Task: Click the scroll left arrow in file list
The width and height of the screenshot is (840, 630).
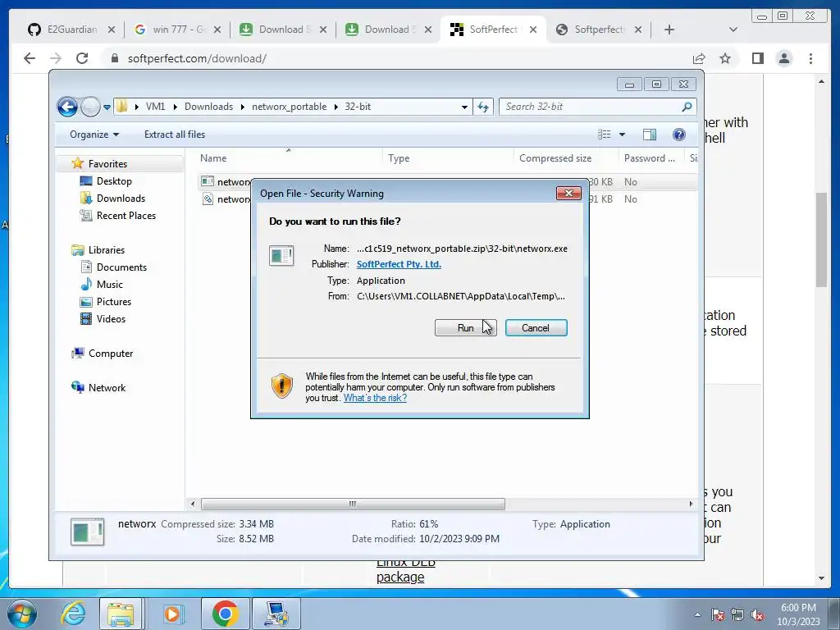Action: point(193,504)
